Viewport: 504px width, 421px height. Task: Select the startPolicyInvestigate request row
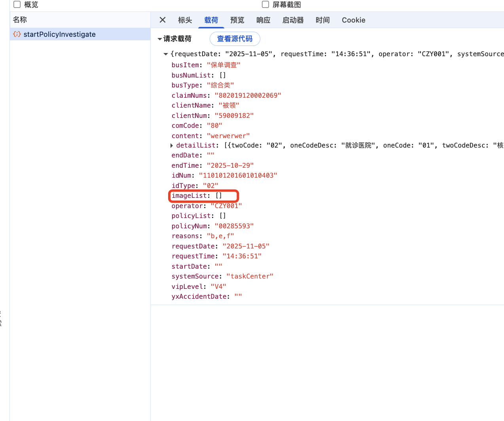tap(80, 34)
